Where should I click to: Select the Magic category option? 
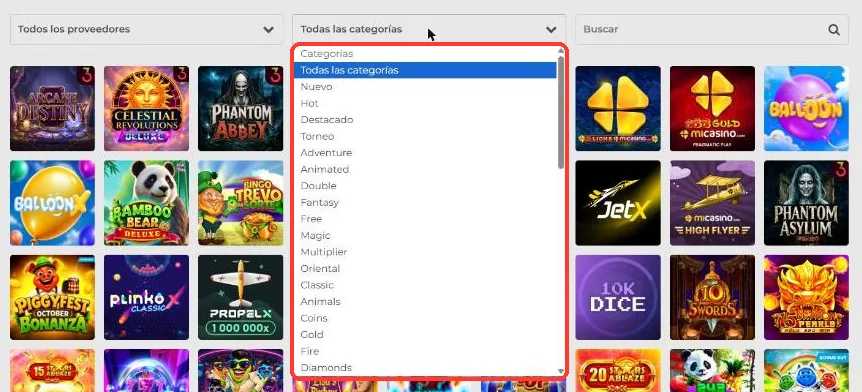[425, 235]
